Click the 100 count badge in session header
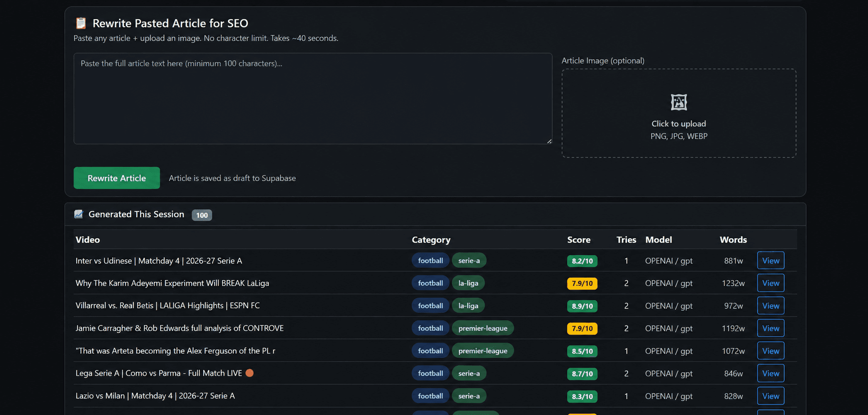This screenshot has width=868, height=415. point(202,215)
